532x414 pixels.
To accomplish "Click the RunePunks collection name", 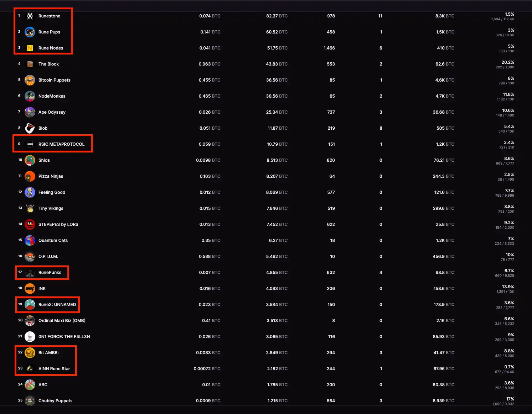I will point(50,273).
